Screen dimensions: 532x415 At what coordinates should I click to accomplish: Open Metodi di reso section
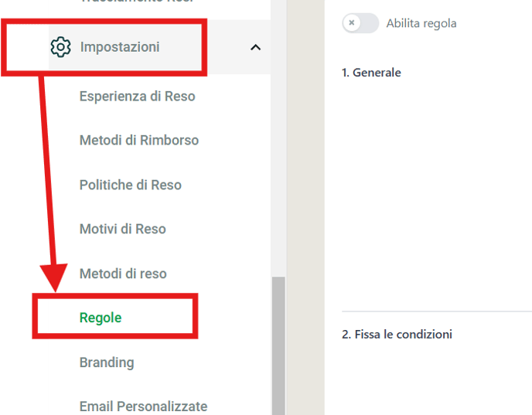(123, 274)
